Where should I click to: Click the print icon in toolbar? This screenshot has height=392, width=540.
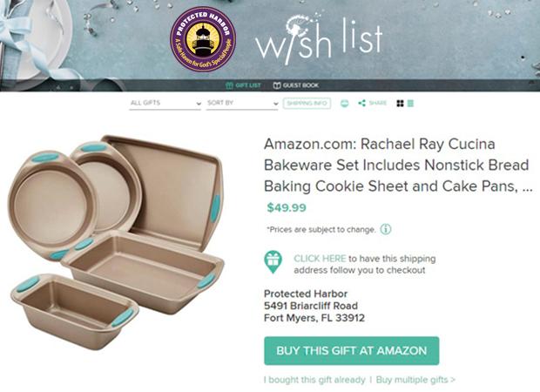pos(344,104)
